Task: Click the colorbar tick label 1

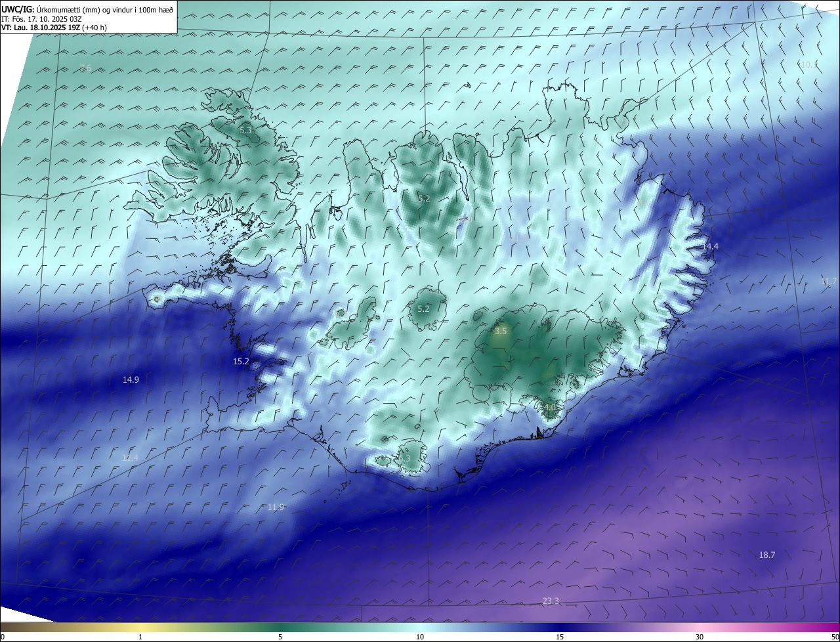Action: (140, 637)
